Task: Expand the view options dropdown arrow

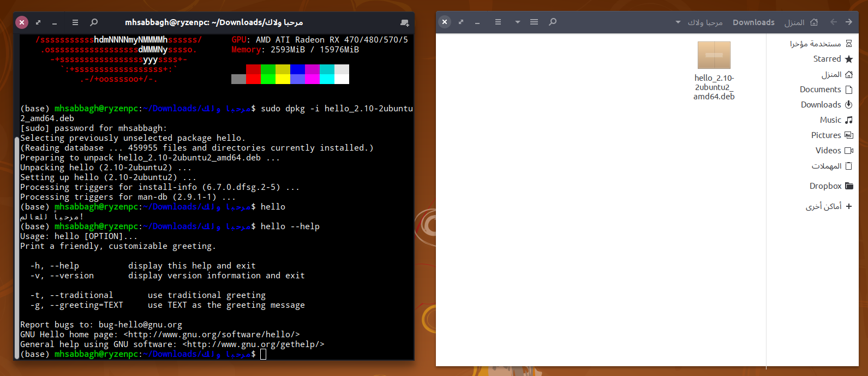Action: point(517,22)
